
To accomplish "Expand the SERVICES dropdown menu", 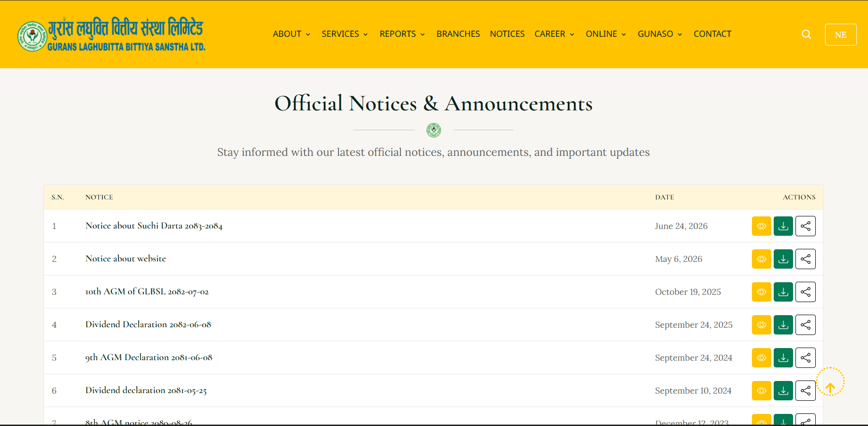I will [x=345, y=34].
